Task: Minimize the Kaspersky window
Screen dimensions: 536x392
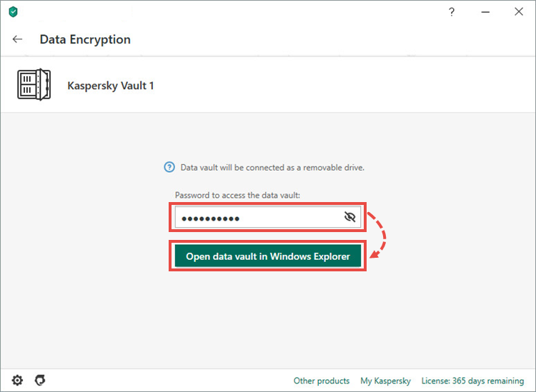Action: point(485,12)
